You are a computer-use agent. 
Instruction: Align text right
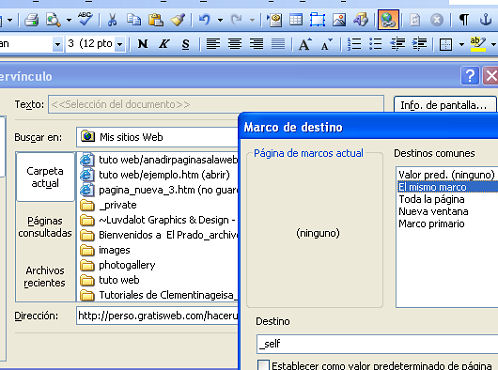click(256, 44)
